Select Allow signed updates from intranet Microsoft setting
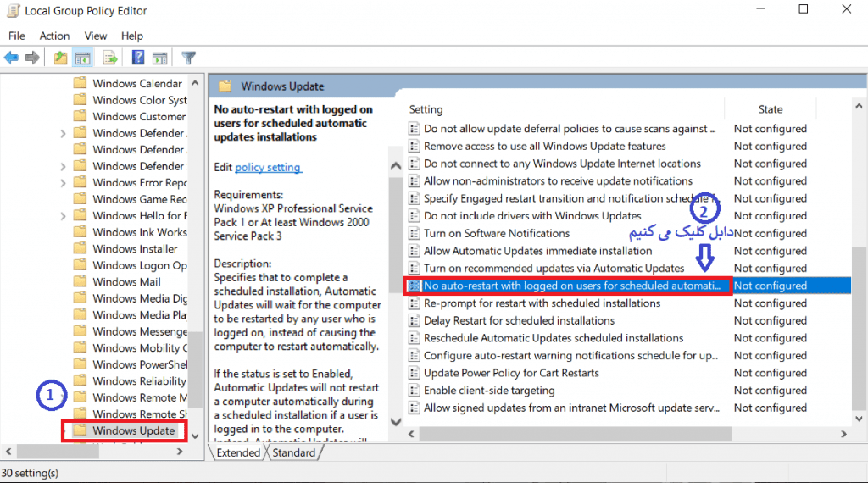Image resolution: width=868 pixels, height=483 pixels. (571, 408)
